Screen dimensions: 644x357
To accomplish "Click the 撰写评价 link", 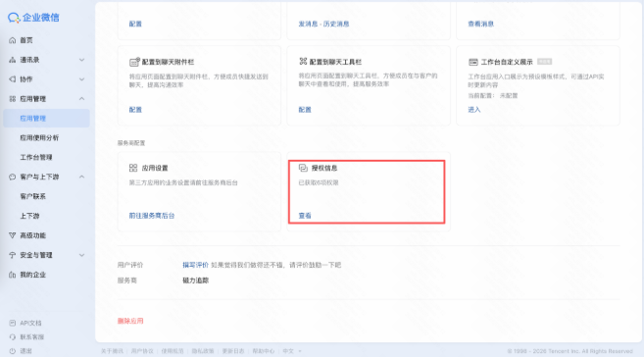I will click(195, 265).
